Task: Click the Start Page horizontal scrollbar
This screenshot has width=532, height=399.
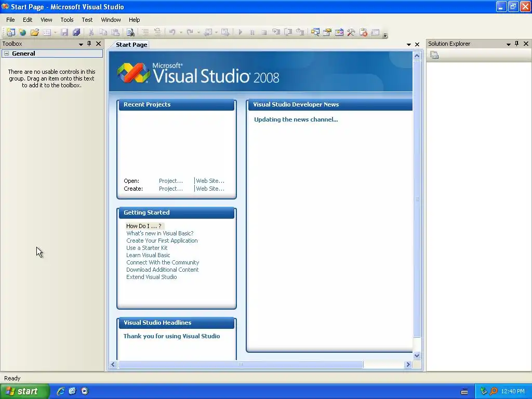Action: point(241,364)
